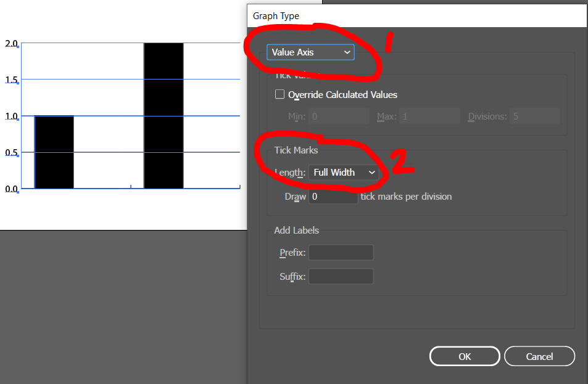The height and width of the screenshot is (384, 588).
Task: Click the Min value input field
Action: (338, 116)
